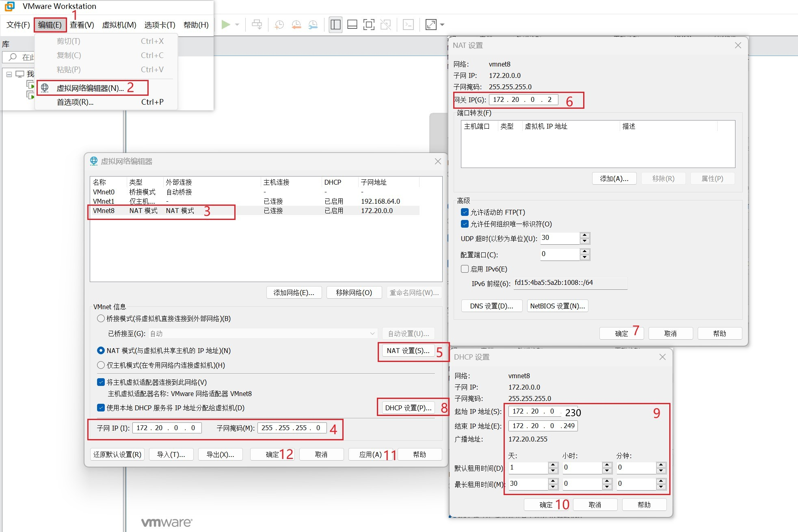The image size is (798, 532).
Task: Click the take snapshot clock icon
Action: pyautogui.click(x=279, y=25)
